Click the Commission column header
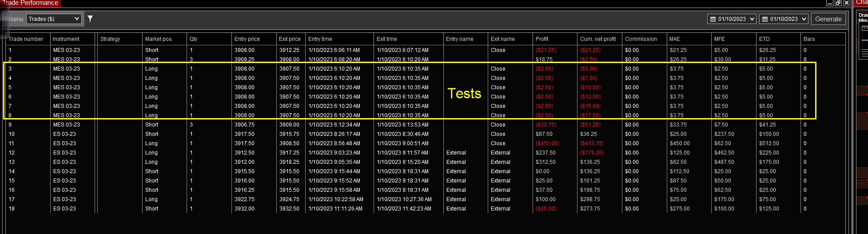 [641, 39]
